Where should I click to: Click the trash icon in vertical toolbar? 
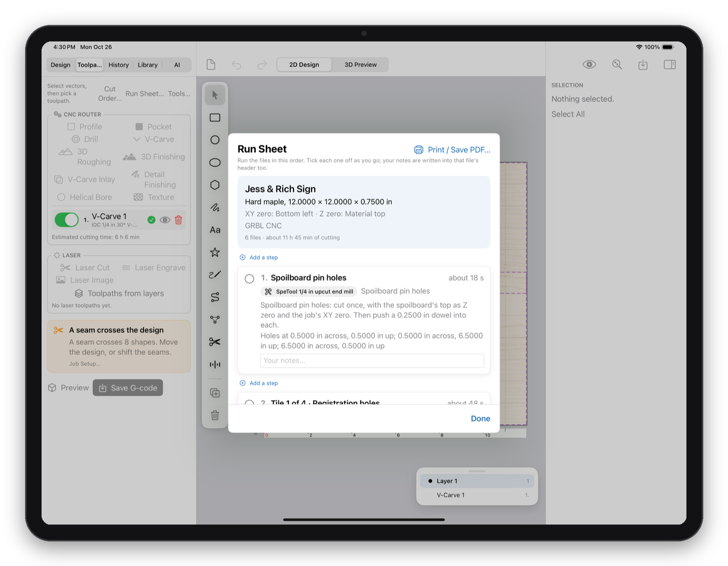(x=215, y=415)
